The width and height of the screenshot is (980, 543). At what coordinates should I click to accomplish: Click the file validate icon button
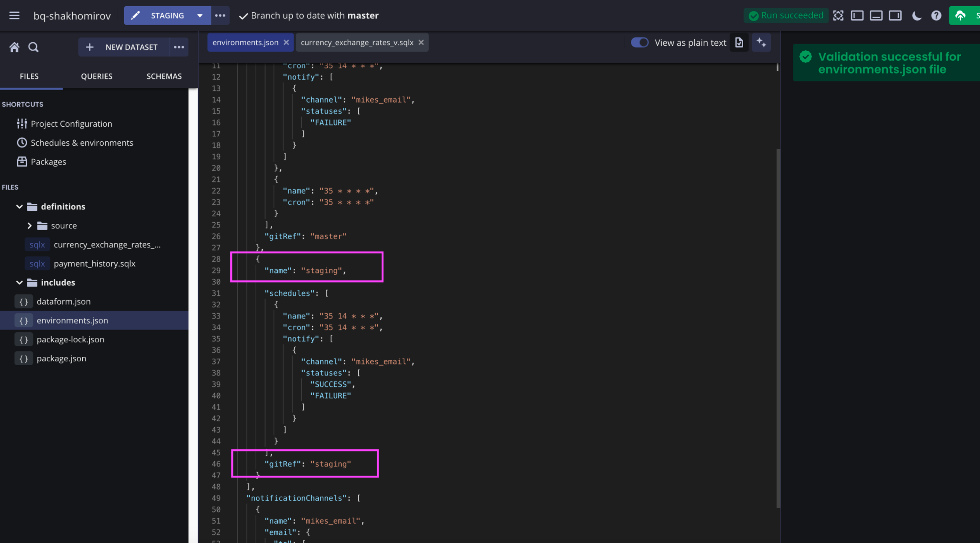739,43
